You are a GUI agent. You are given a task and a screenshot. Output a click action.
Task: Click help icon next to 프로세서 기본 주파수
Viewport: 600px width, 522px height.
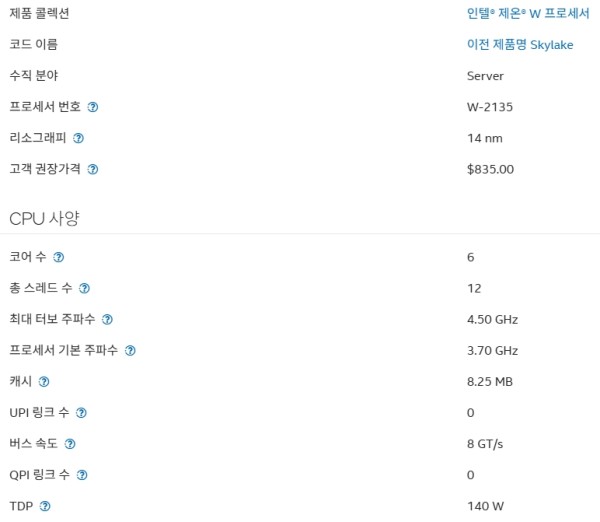tap(130, 351)
